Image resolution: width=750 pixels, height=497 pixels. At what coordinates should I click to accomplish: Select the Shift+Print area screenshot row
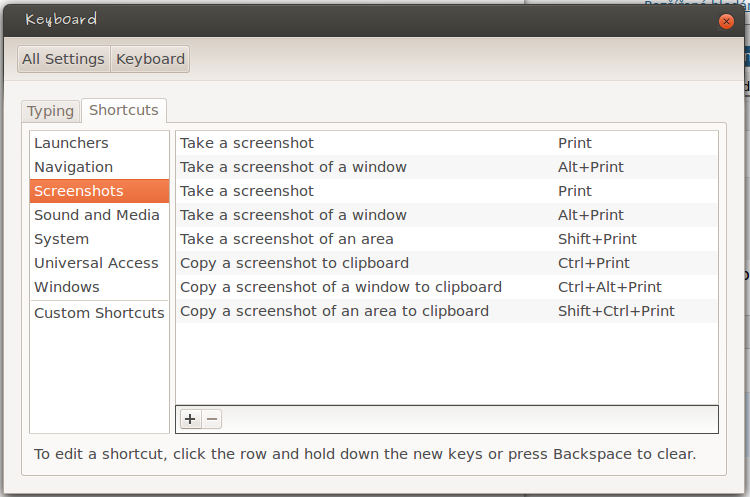[x=447, y=239]
